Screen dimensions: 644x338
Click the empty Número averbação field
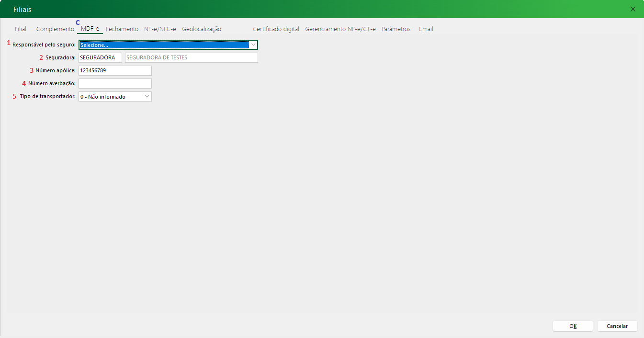coord(115,84)
